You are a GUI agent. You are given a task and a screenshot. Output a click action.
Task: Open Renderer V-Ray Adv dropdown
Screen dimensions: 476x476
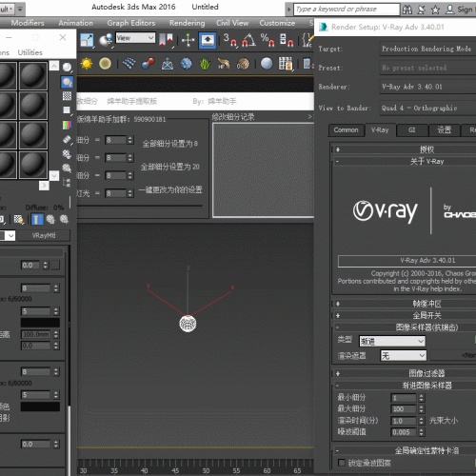(427, 87)
